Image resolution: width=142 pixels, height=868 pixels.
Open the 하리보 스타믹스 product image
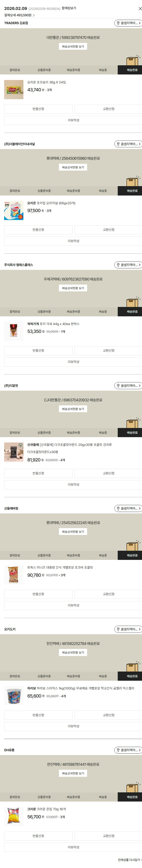point(14,696)
